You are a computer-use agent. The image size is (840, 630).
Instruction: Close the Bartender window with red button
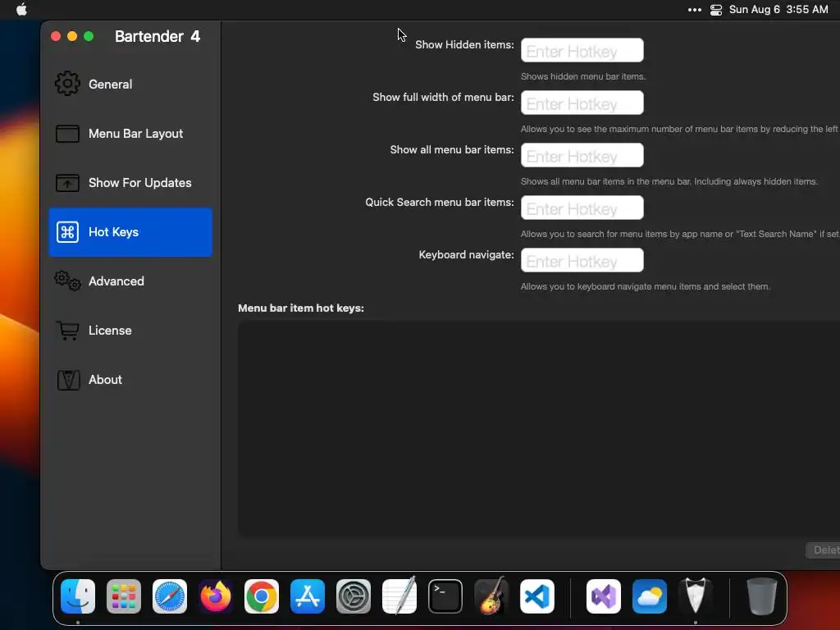[56, 36]
